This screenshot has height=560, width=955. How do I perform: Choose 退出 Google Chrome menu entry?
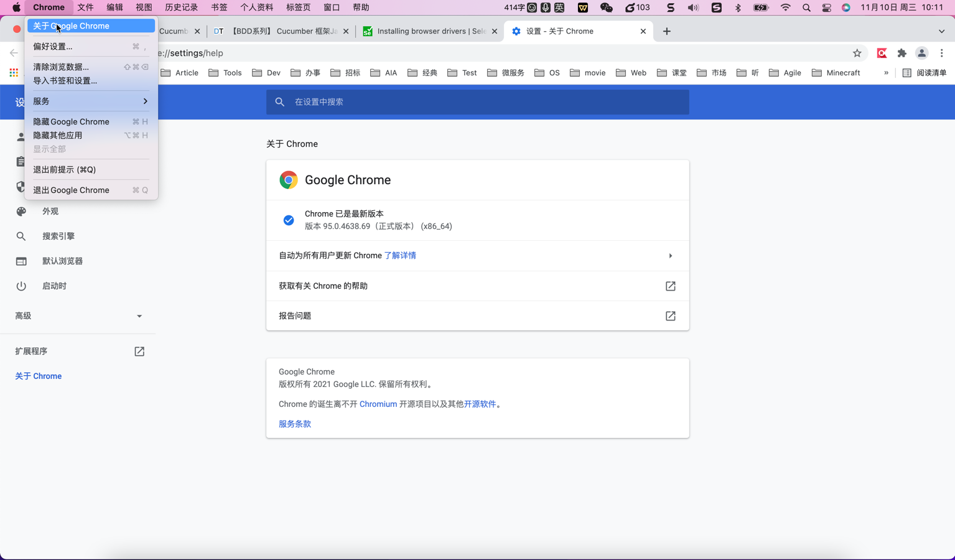(91, 190)
